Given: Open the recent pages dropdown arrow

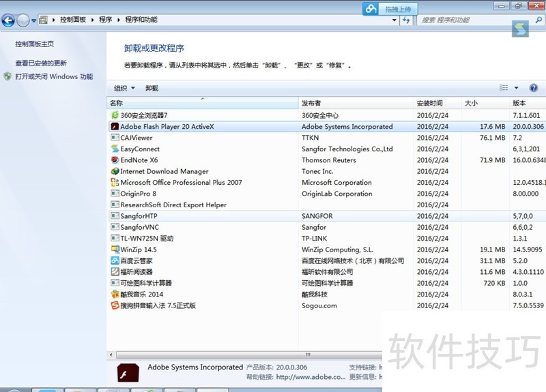Looking at the screenshot, I should [33, 20].
